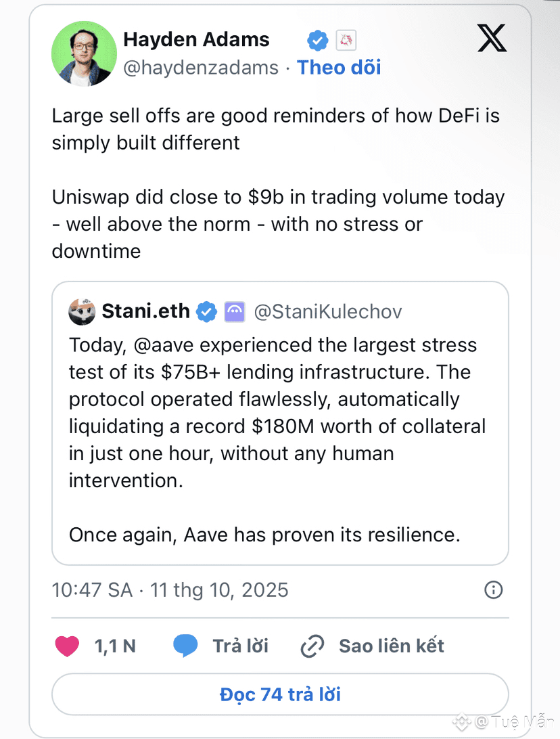
Task: Click the blue reply speech bubble icon
Action: pyautogui.click(x=185, y=645)
